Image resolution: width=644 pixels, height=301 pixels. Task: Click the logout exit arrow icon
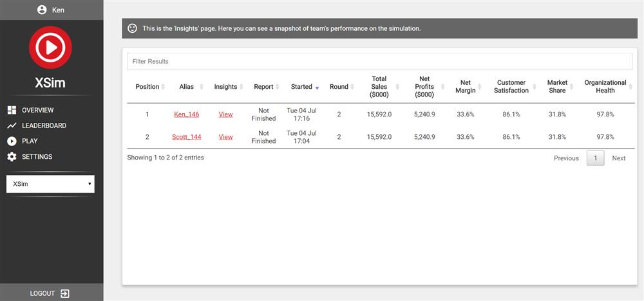pos(65,293)
